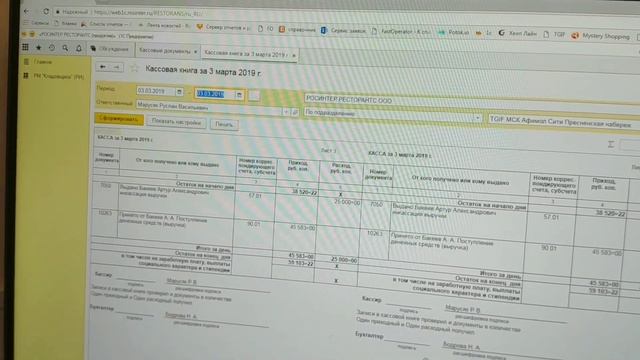Expand the responsible person dropdown arrow
Image resolution: width=640 pixels, height=360 pixels.
click(x=287, y=111)
